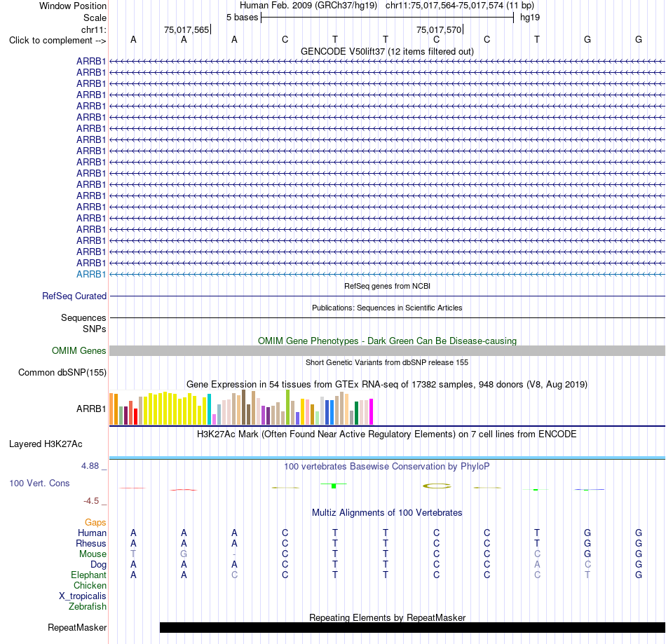Click the Layered H3K27Ac label
This screenshot has height=644, width=666.
point(46,444)
